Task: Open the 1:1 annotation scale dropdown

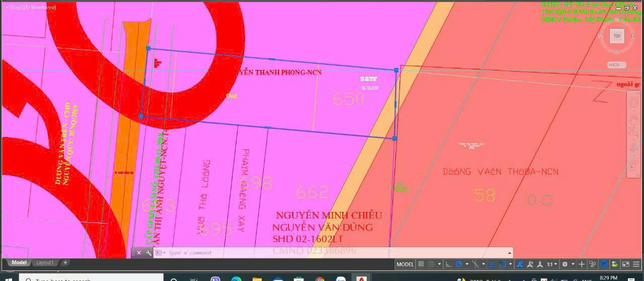Action: click(552, 264)
